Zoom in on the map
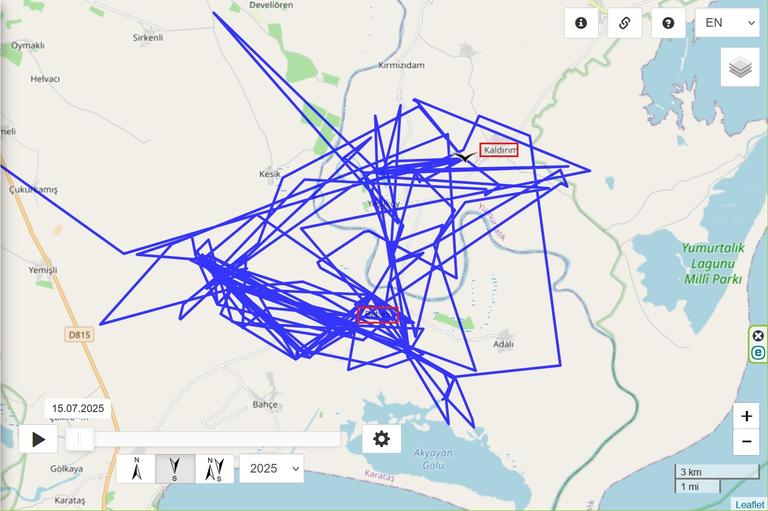 746,416
